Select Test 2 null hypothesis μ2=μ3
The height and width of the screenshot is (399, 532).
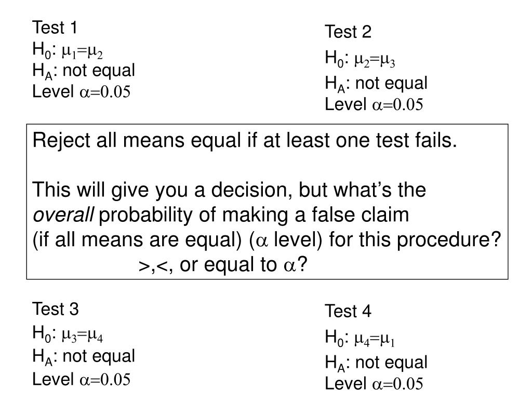tap(360, 59)
